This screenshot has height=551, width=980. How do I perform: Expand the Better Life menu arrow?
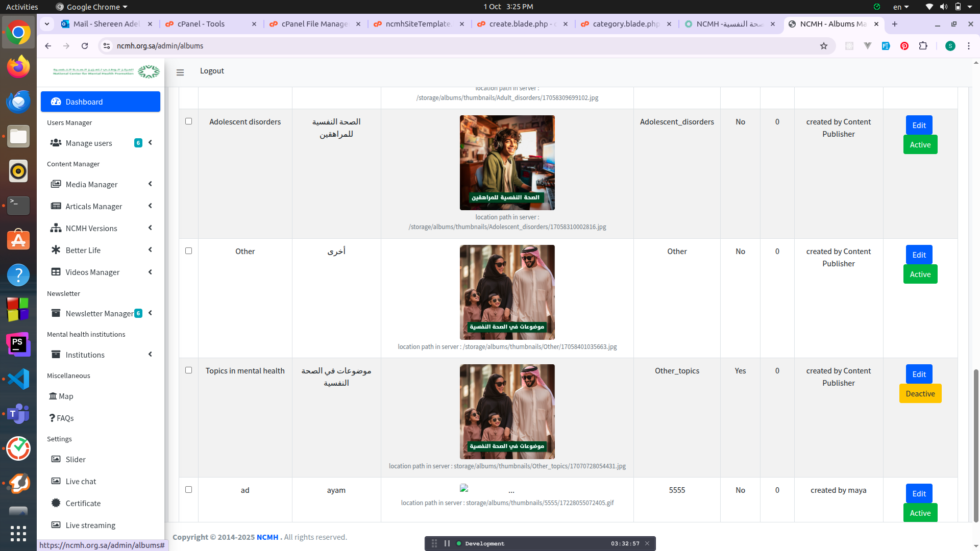(150, 250)
